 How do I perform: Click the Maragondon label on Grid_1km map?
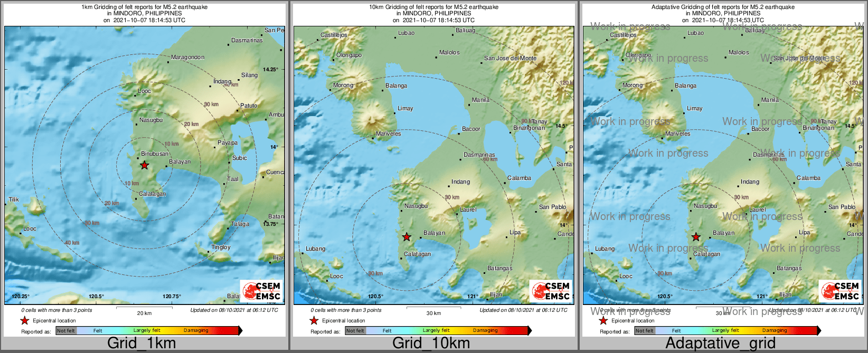187,57
